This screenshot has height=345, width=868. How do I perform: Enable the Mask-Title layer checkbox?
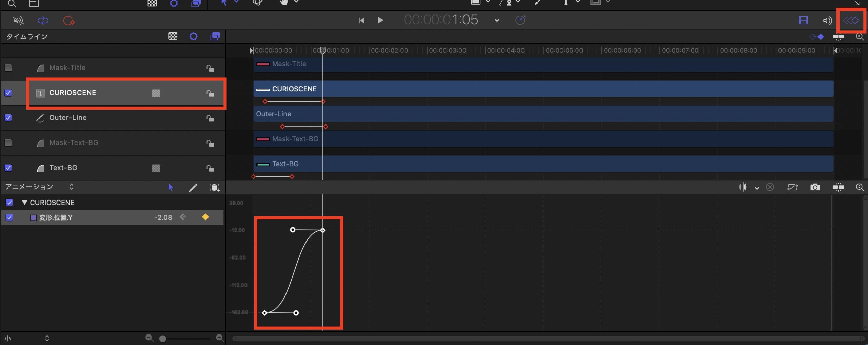tap(8, 68)
